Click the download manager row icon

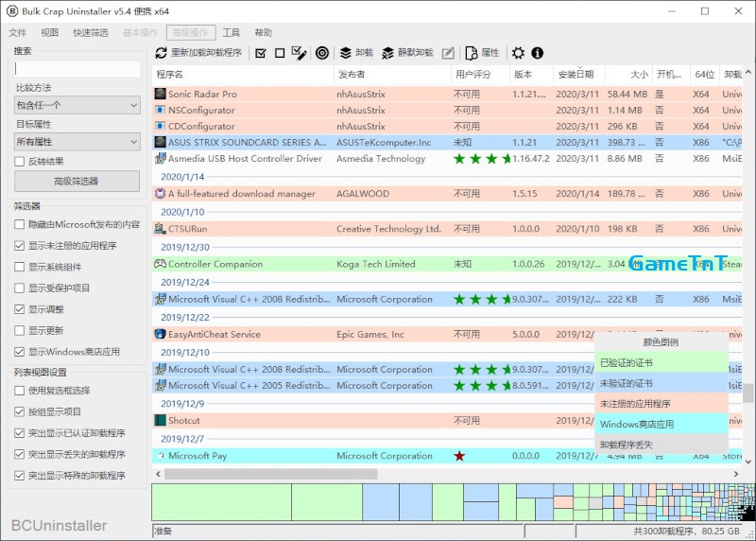(160, 194)
